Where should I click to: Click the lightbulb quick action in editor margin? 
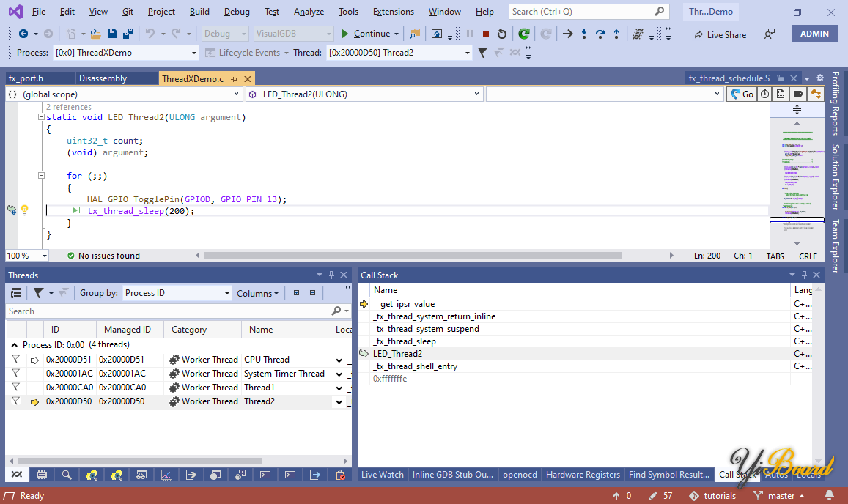pyautogui.click(x=24, y=210)
